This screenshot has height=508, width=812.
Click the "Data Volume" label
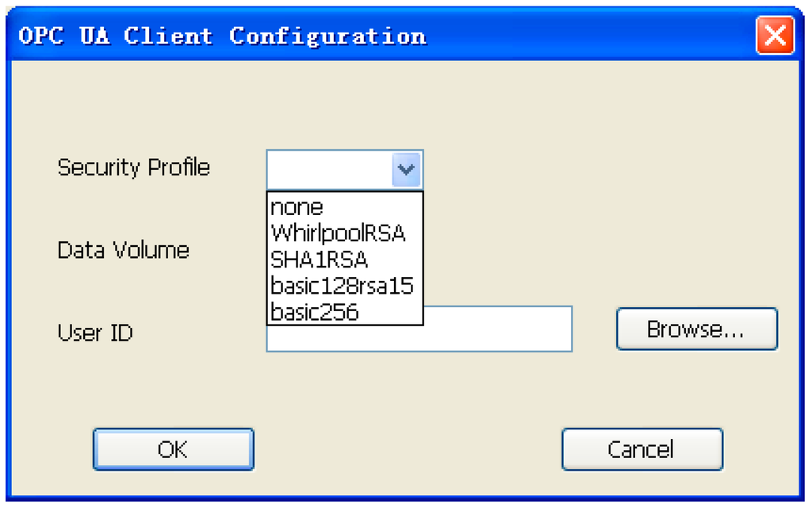pyautogui.click(x=124, y=250)
